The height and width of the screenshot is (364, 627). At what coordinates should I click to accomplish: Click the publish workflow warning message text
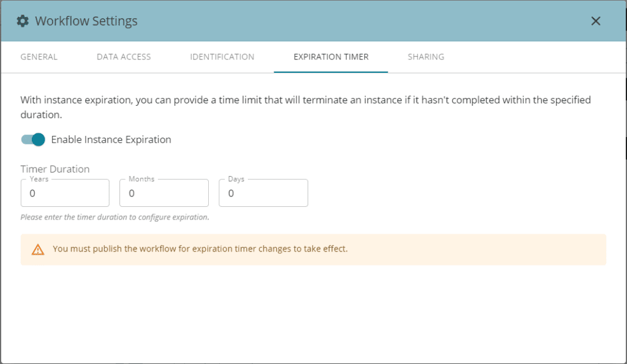200,249
